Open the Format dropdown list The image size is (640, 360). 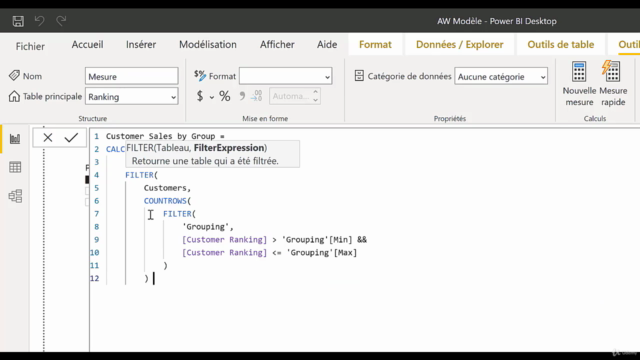(x=285, y=76)
